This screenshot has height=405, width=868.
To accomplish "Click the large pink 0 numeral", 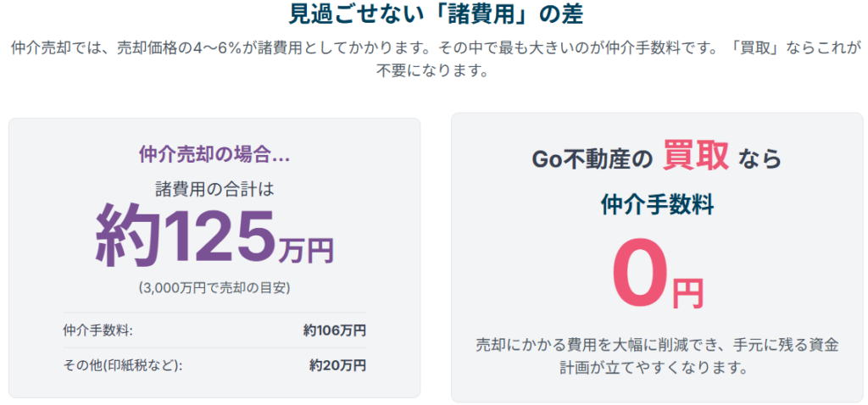I will (x=641, y=273).
